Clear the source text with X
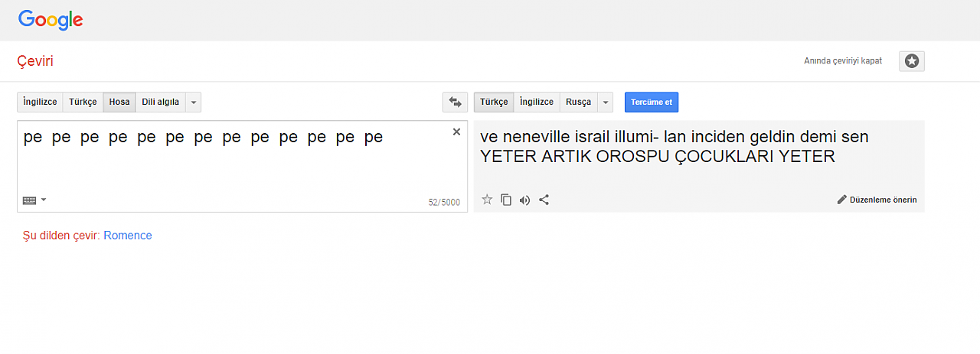 pyautogui.click(x=456, y=132)
